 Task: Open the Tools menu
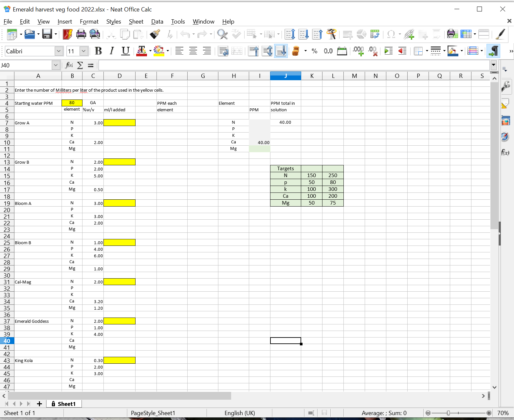pyautogui.click(x=178, y=22)
